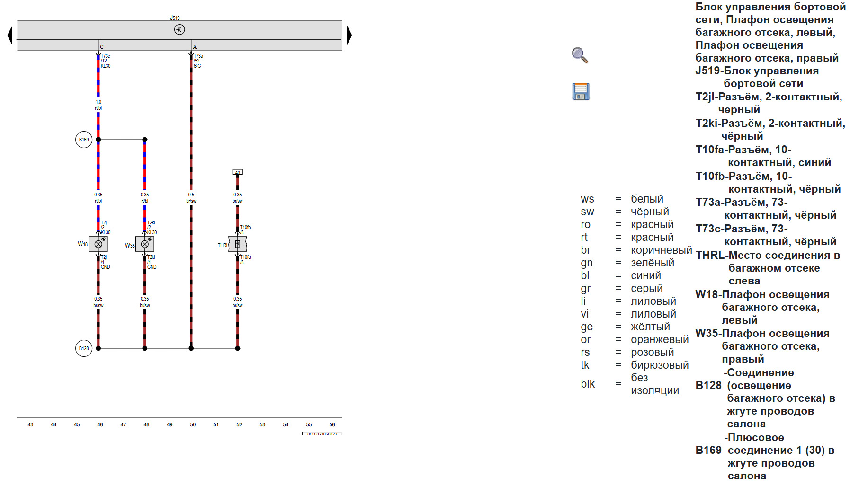Go to the next diagram page arrow
This screenshot has height=504, width=850.
click(x=349, y=35)
